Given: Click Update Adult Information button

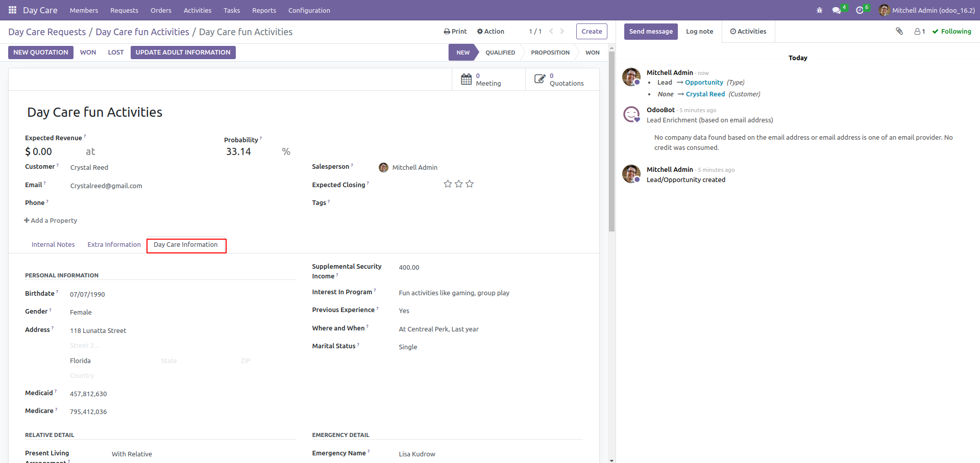Looking at the screenshot, I should coord(183,52).
